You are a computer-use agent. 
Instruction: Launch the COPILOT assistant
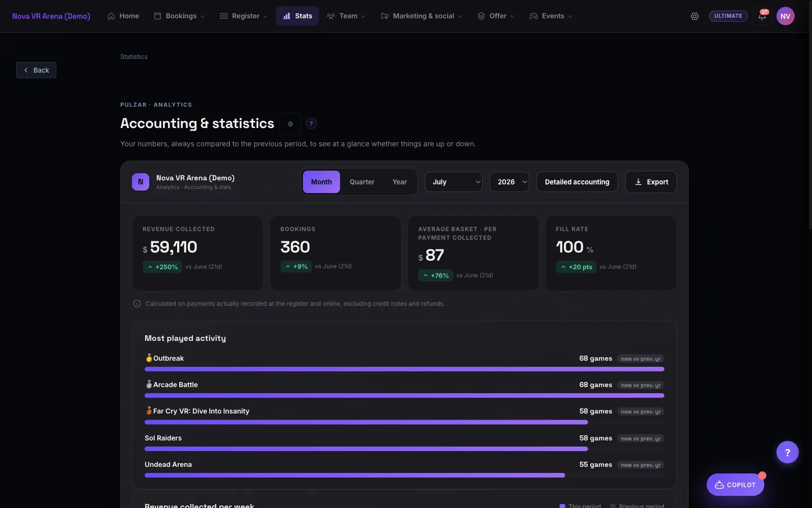click(735, 485)
